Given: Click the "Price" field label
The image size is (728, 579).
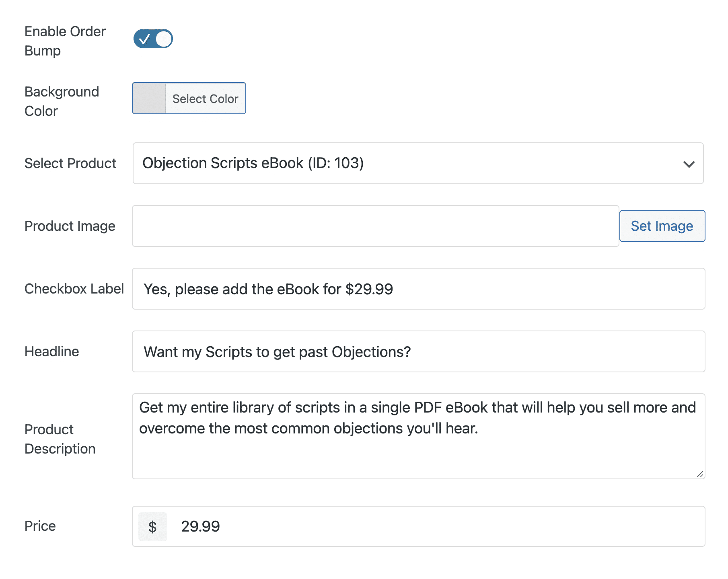Looking at the screenshot, I should [x=40, y=526].
